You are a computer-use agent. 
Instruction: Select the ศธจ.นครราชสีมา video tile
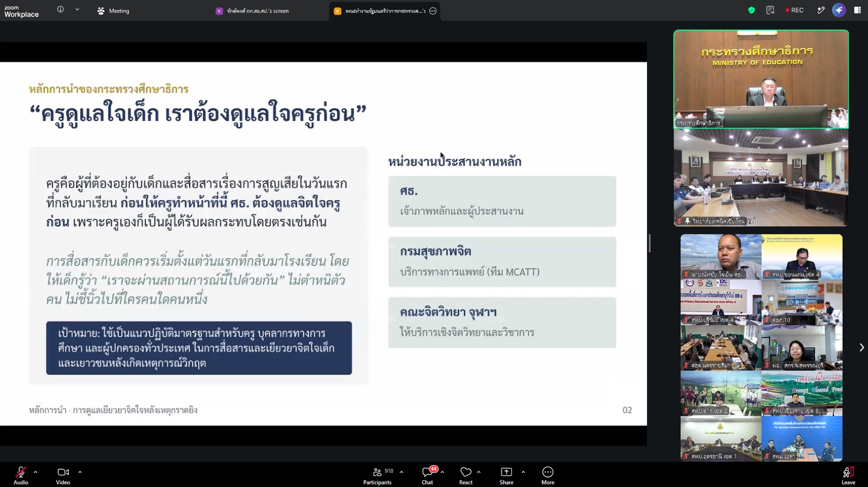[x=721, y=348]
